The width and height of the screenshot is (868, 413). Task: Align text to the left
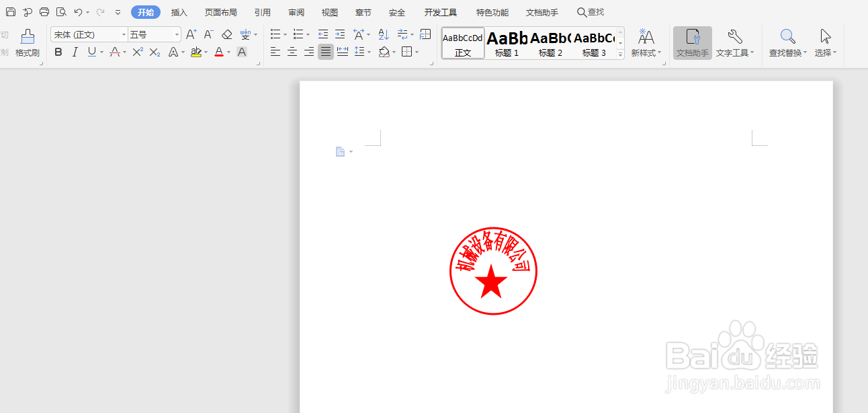tap(275, 52)
